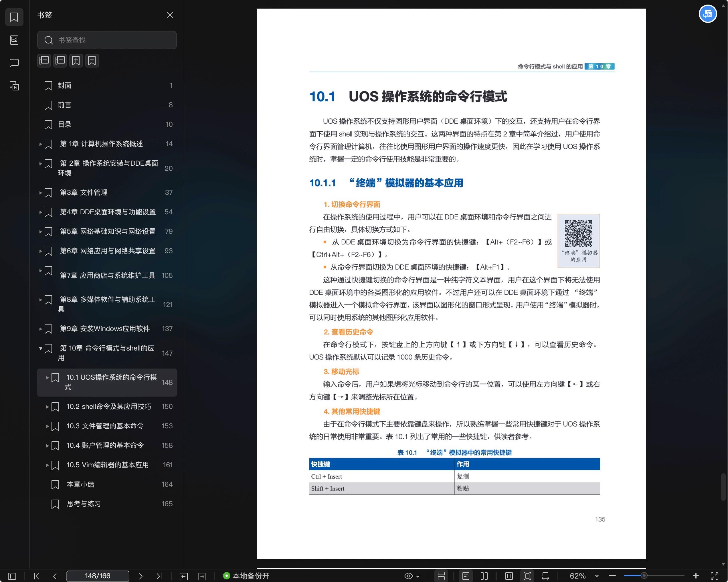Click the 10.1.1 “终端”模拟器的基本应用 heading

386,183
